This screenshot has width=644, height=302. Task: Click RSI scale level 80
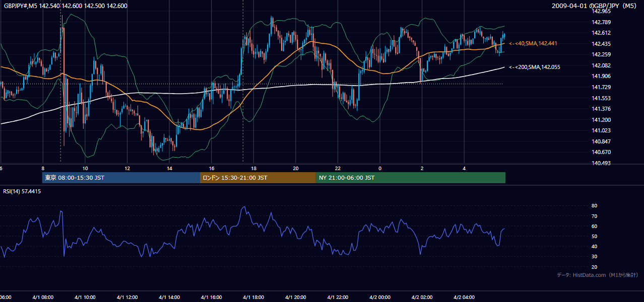click(x=594, y=206)
